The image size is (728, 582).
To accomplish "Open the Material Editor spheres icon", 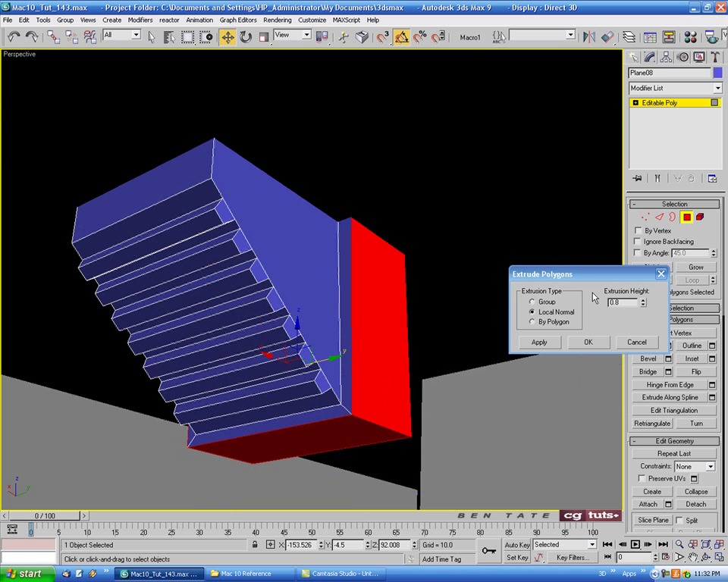I will (x=690, y=36).
